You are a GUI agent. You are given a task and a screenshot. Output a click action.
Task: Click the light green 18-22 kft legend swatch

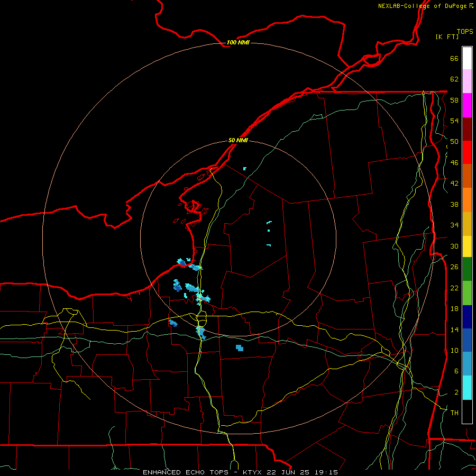467,293
